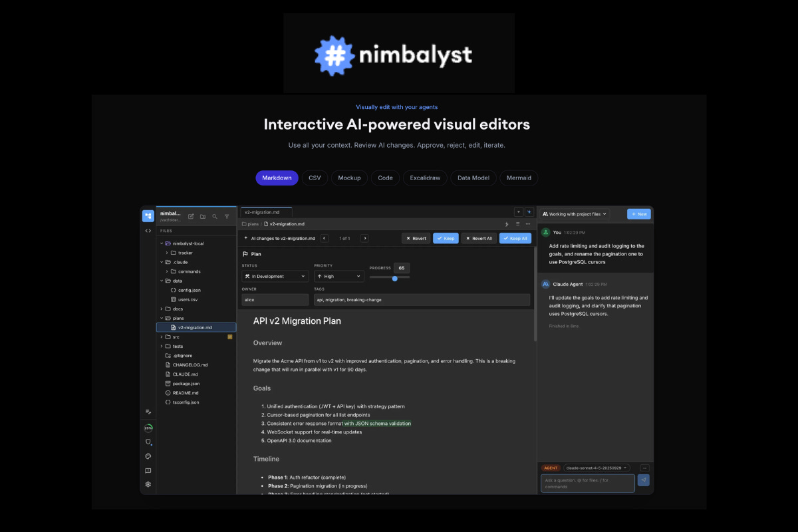The image size is (798, 532).
Task: Expand the tracker folder
Action: coord(167,253)
